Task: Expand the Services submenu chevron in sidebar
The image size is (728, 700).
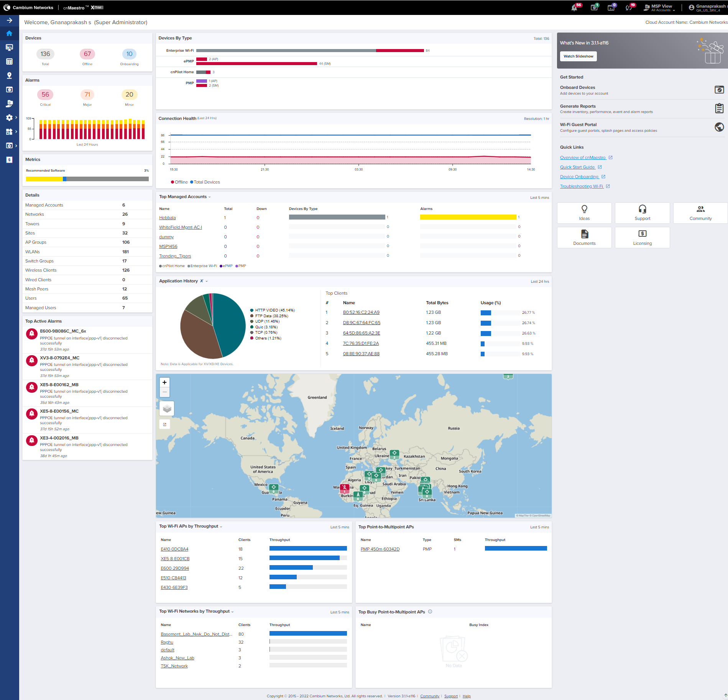Action: pyautogui.click(x=16, y=132)
